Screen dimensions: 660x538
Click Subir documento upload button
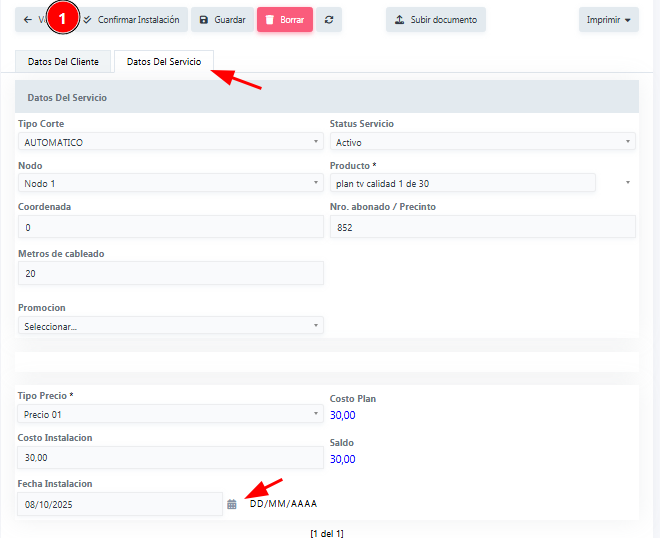(x=436, y=20)
